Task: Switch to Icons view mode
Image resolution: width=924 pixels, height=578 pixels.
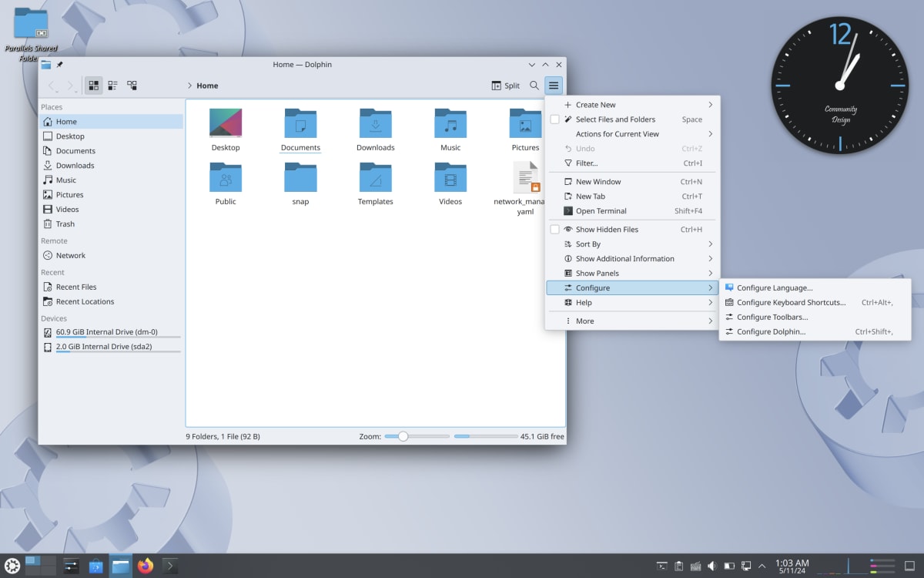Action: tap(93, 86)
